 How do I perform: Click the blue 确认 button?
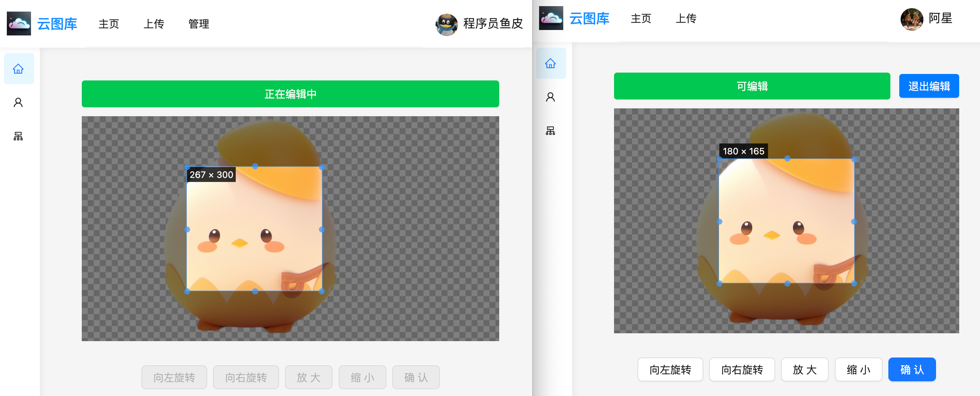point(912,369)
